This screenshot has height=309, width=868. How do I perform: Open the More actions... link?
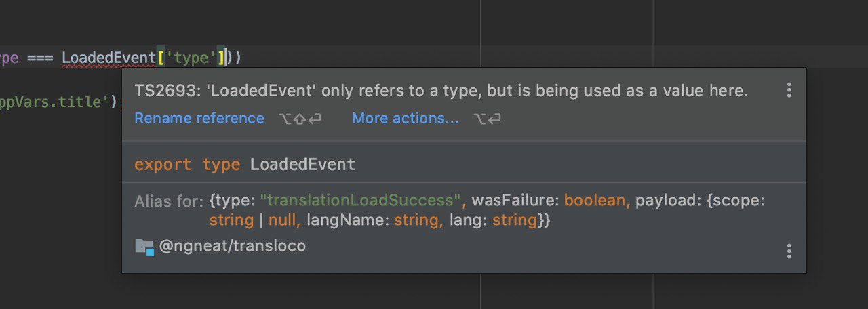[x=406, y=119]
